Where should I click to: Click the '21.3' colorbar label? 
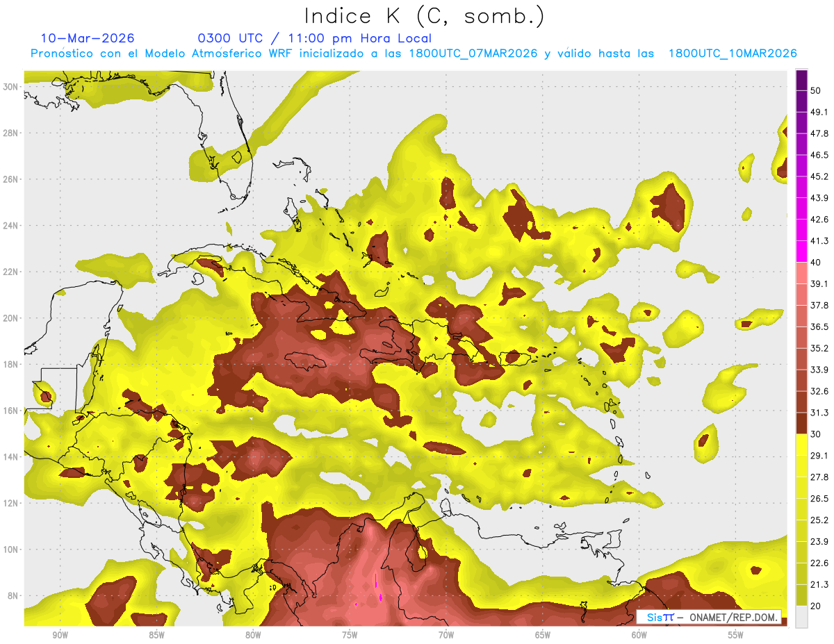(x=819, y=584)
